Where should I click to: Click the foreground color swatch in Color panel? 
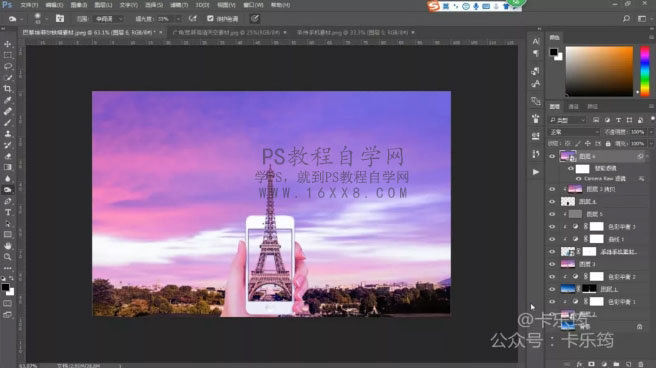(554, 52)
